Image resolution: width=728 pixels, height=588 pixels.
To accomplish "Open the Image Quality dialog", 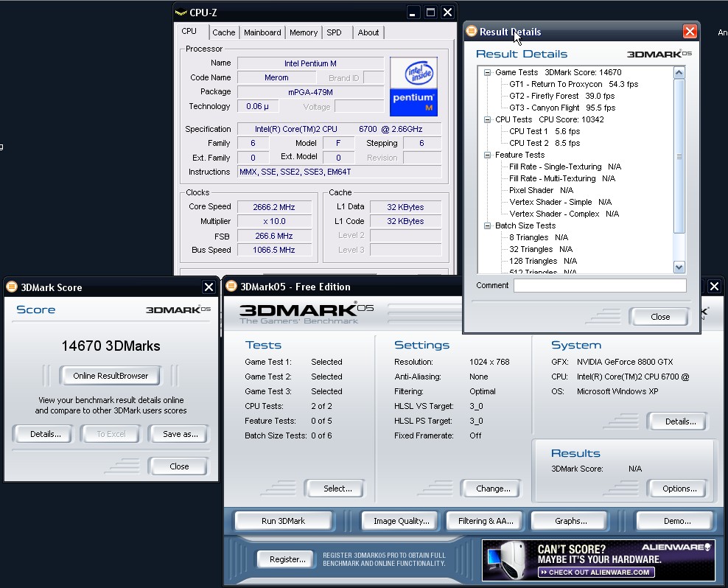I will click(x=401, y=521).
